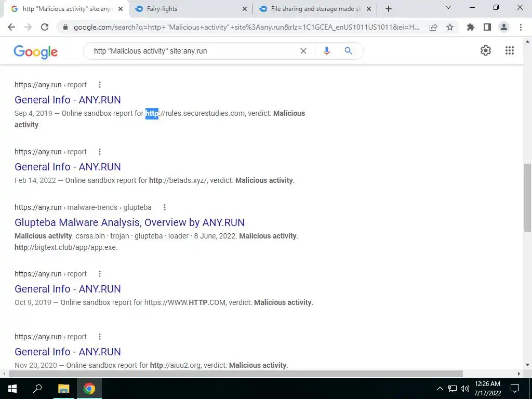Image resolution: width=532 pixels, height=399 pixels.
Task: Click 'Sep 4, 2019' date text
Action: [33, 113]
